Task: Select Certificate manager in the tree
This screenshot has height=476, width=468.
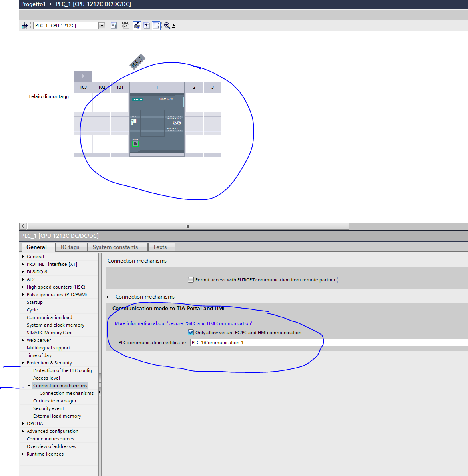Action: pyautogui.click(x=55, y=401)
